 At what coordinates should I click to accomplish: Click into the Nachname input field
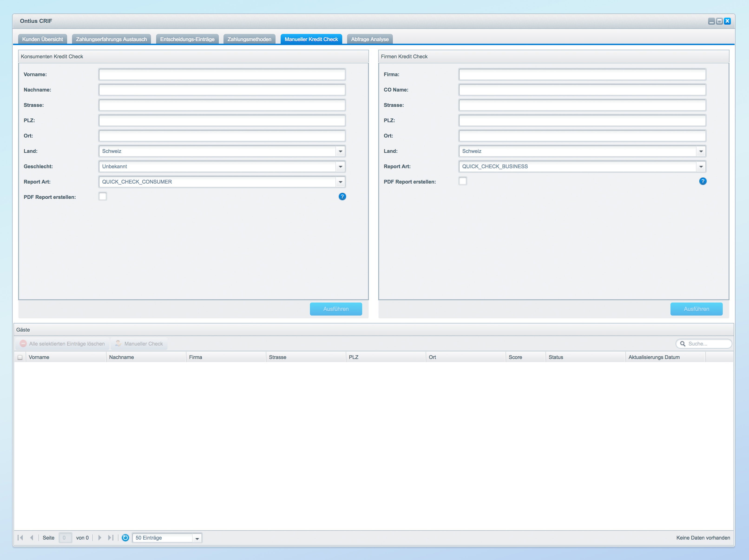pos(222,90)
